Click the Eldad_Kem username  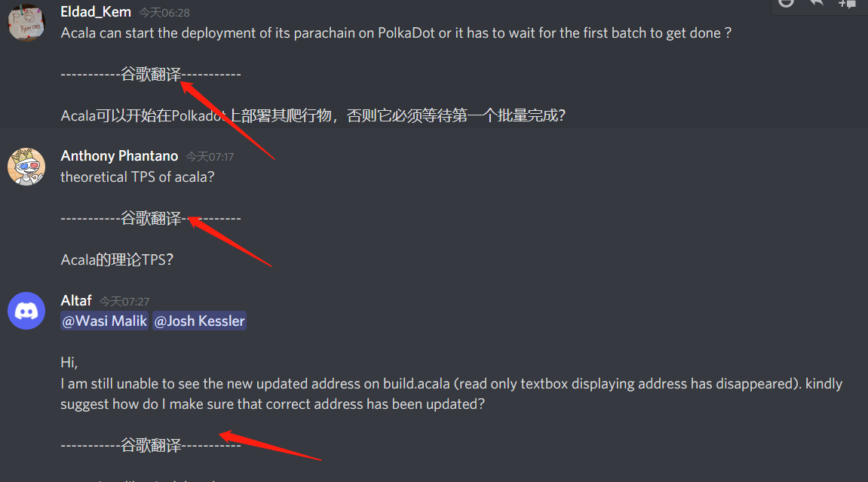[96, 11]
